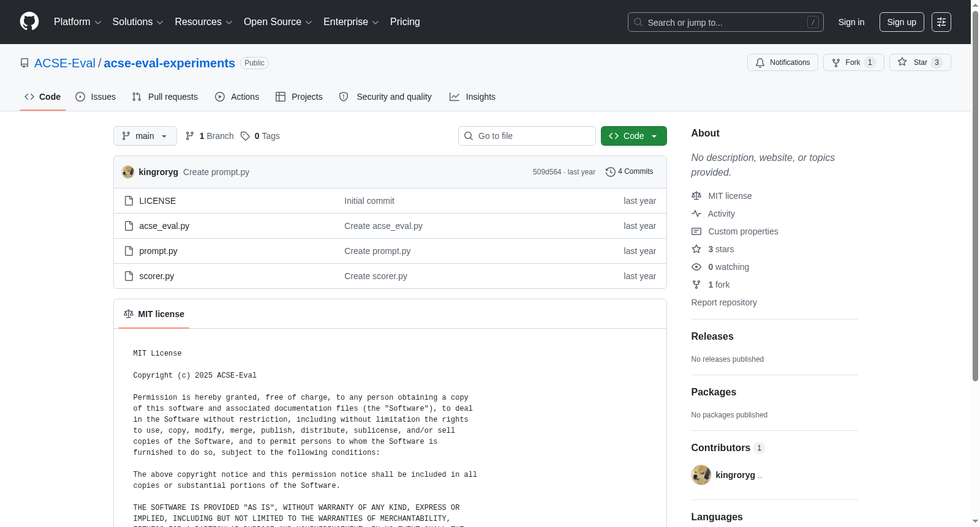The image size is (980, 527).
Task: Click the Custom properties note icon
Action: [696, 231]
